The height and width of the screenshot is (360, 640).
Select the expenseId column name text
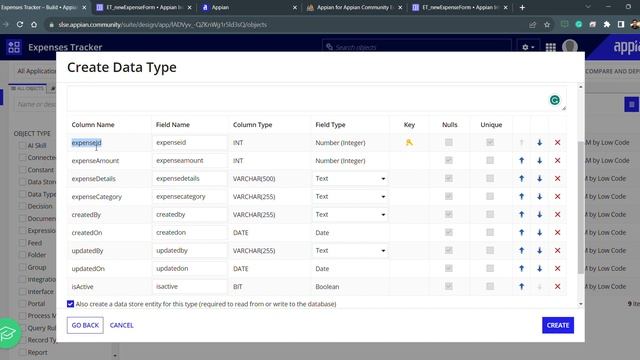(x=87, y=143)
